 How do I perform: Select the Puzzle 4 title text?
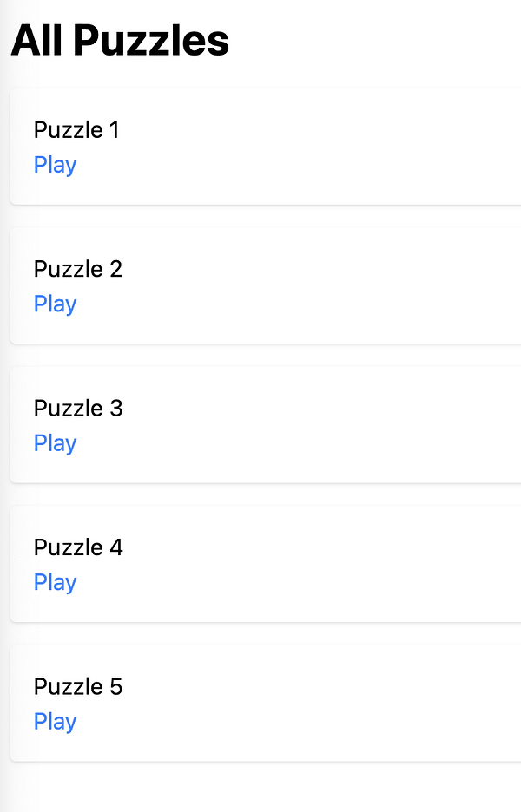coord(78,547)
